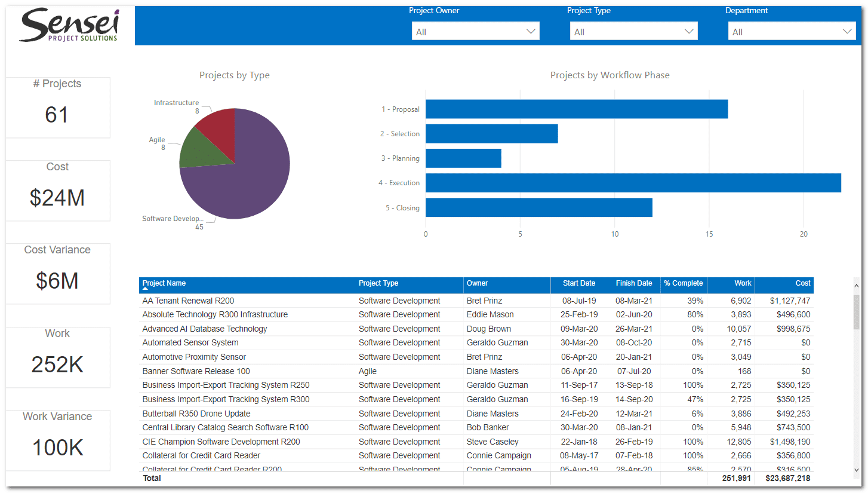Image resolution: width=868 pixels, height=493 pixels.
Task: Select the Banner Software Release 100 row
Action: pos(196,371)
